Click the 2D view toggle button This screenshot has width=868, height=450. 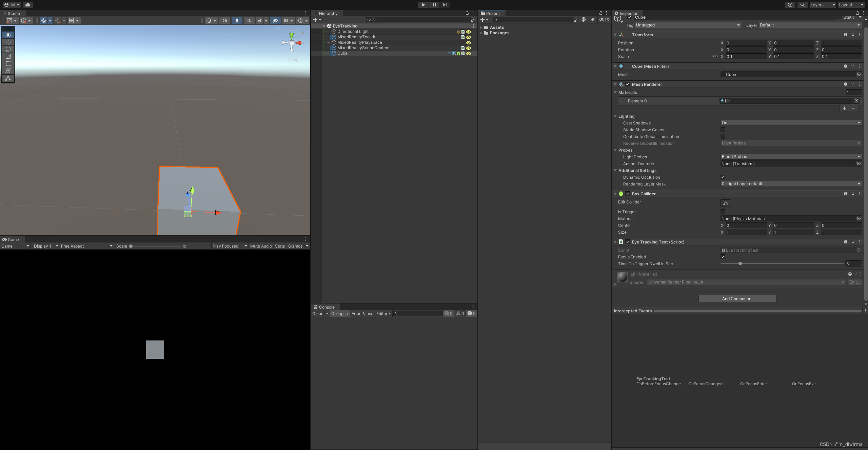coord(225,21)
